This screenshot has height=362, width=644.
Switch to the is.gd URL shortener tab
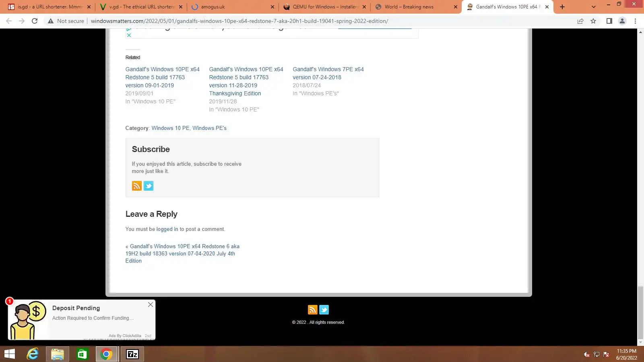click(48, 7)
